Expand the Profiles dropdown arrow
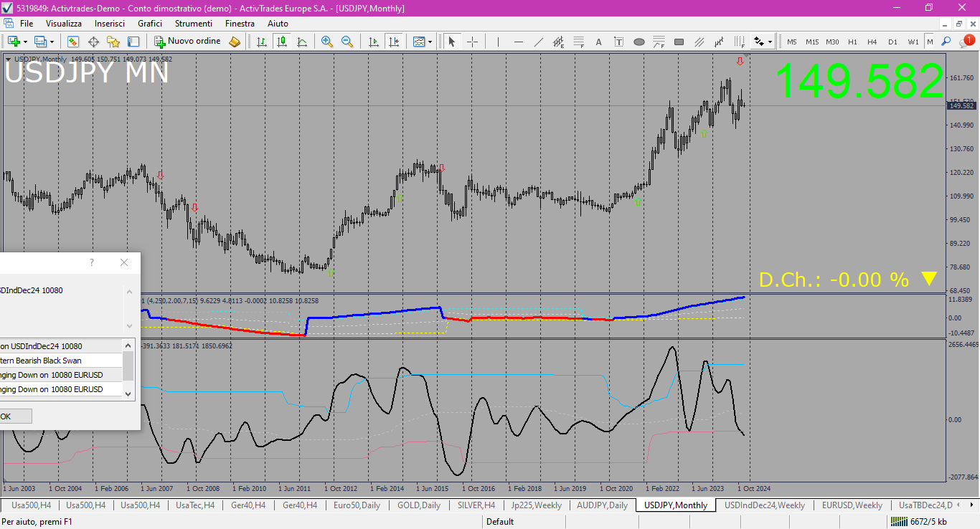 tap(52, 42)
